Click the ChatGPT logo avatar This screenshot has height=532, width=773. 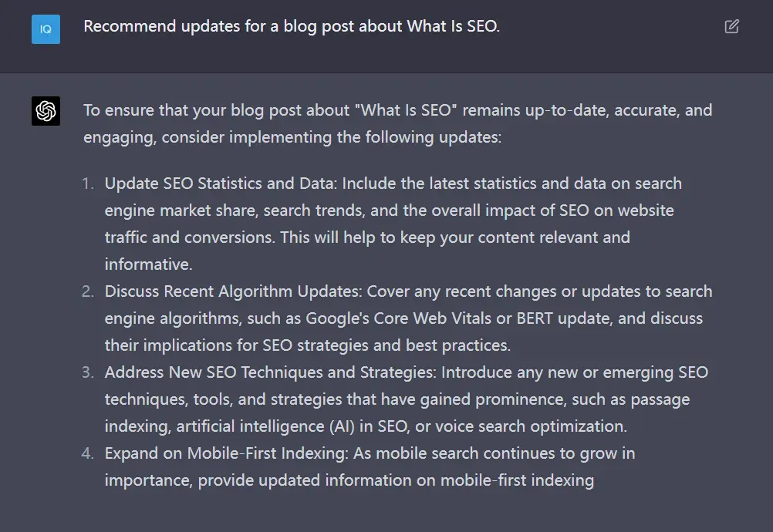click(x=46, y=111)
